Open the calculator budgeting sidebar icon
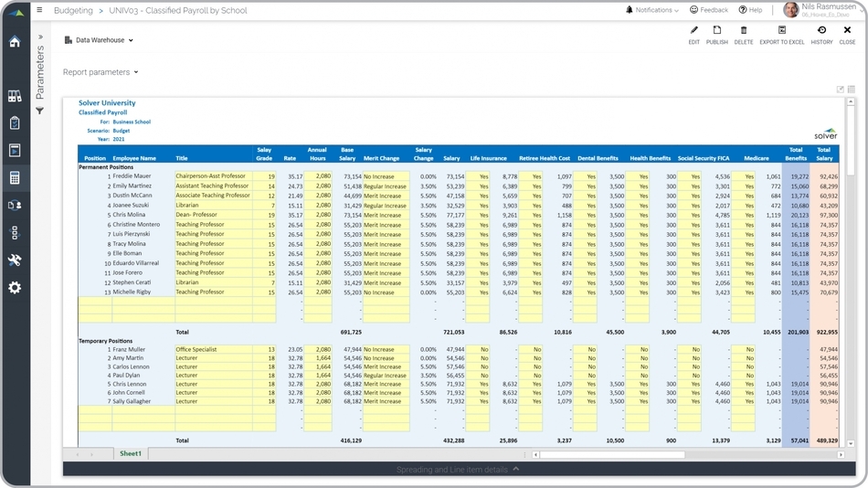Image resolution: width=868 pixels, height=488 pixels. [x=15, y=177]
